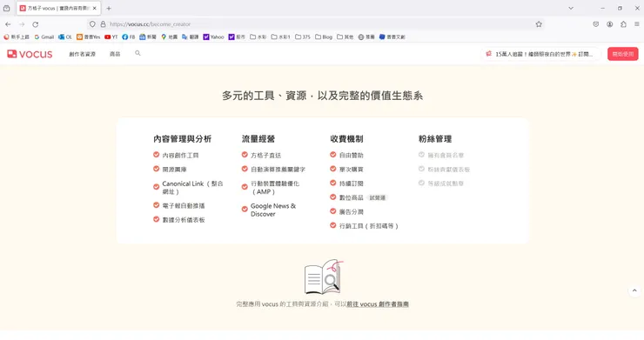Click the check icon beside Canonical Link
Viewport: 644px width, 340px height.
tap(156, 187)
